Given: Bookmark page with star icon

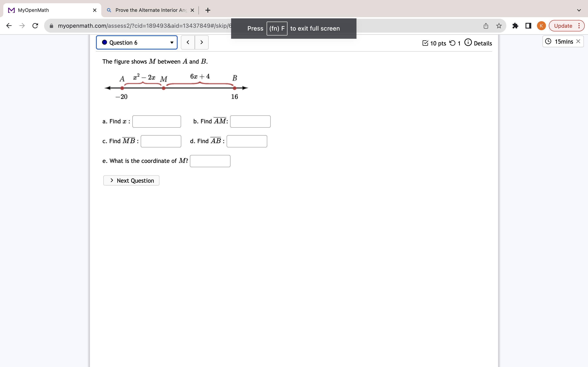Looking at the screenshot, I should [x=499, y=26].
